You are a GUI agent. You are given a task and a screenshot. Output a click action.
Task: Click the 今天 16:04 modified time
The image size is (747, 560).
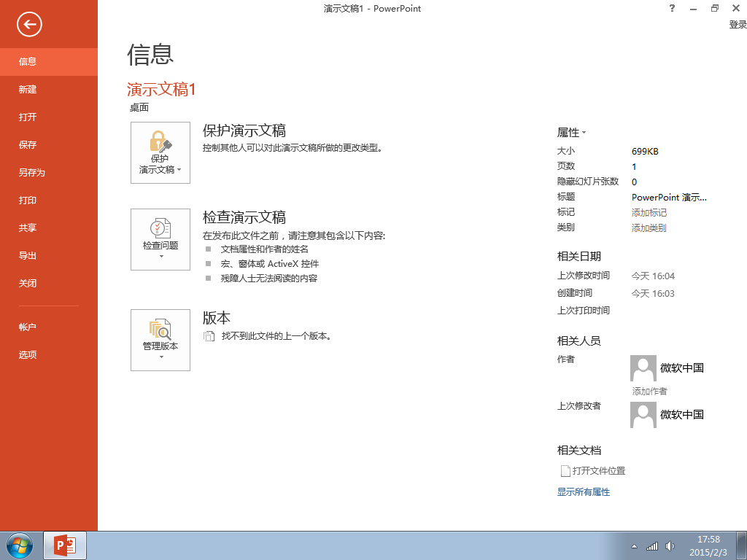click(653, 276)
